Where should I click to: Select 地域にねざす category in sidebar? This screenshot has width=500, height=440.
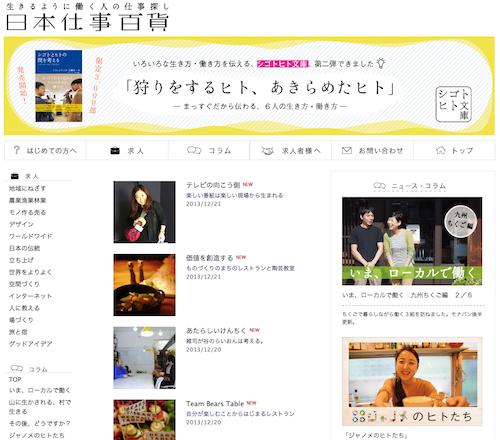tap(27, 189)
